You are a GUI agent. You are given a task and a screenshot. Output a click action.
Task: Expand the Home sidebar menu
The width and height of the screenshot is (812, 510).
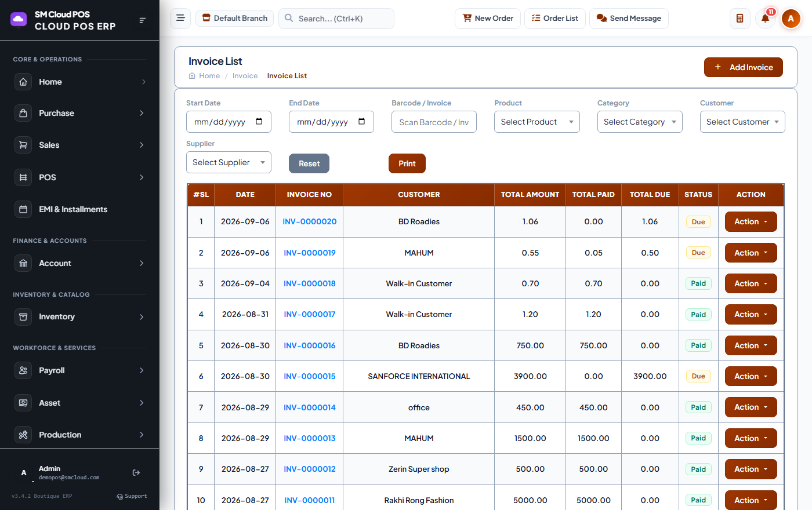point(79,82)
